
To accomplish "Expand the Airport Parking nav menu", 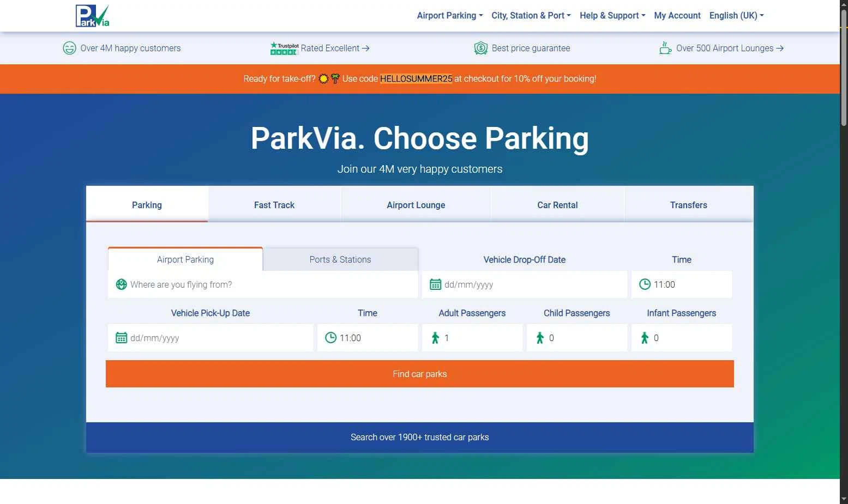I will click(450, 15).
